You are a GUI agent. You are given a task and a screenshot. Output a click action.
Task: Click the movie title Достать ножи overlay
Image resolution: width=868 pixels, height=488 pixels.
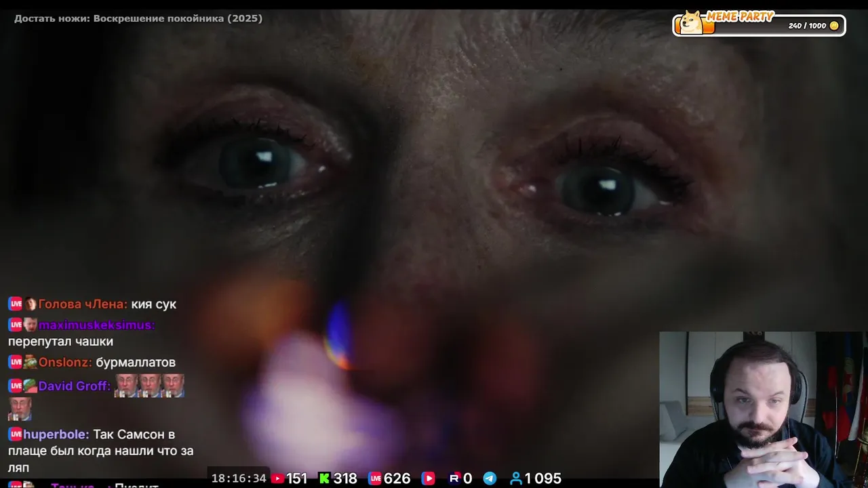138,18
